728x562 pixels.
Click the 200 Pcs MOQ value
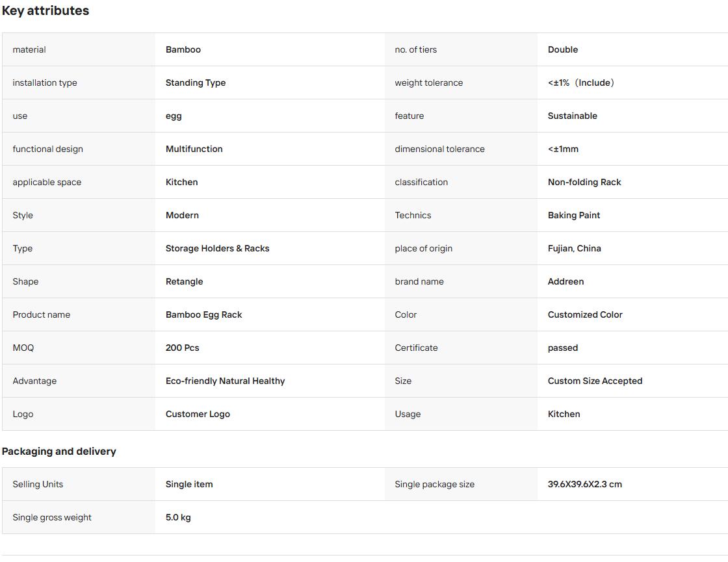click(x=182, y=348)
